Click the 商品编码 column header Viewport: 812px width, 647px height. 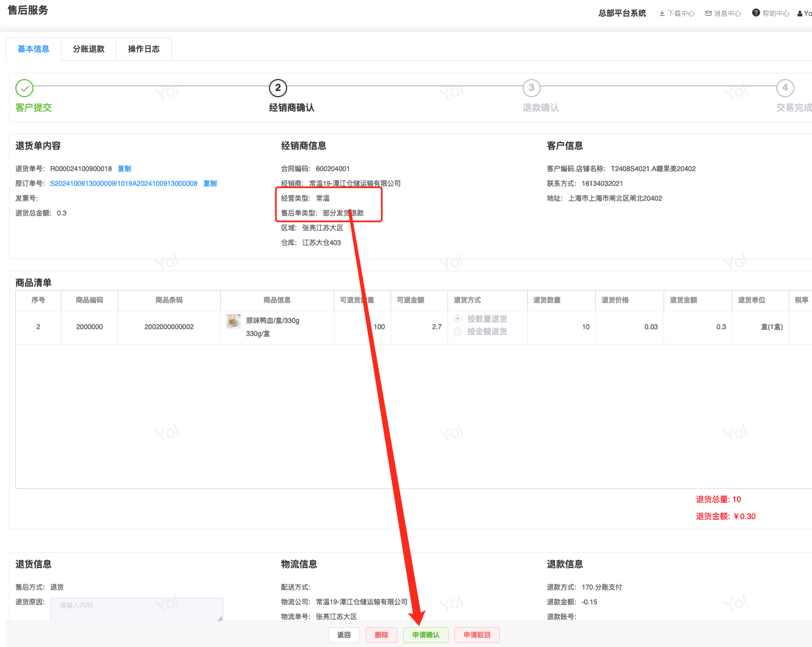coord(90,300)
